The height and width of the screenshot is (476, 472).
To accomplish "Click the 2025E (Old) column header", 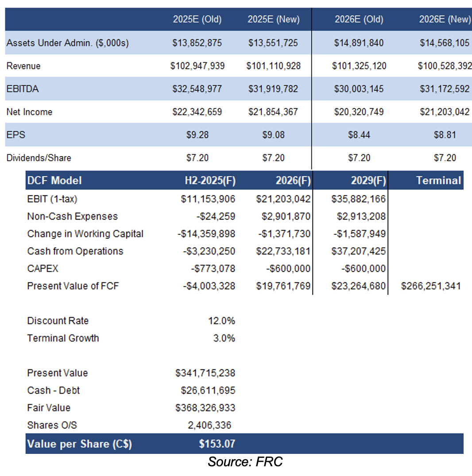I will tap(197, 19).
